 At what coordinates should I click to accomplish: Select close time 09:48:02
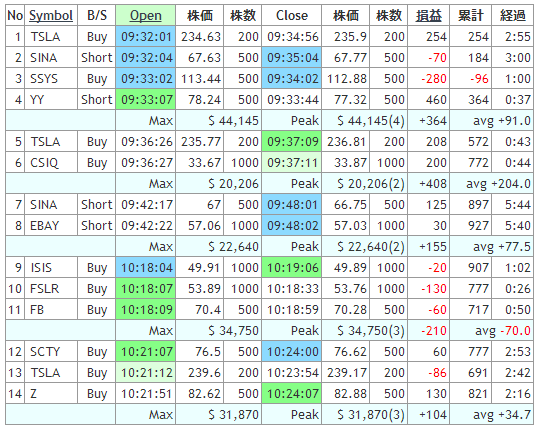(x=292, y=225)
